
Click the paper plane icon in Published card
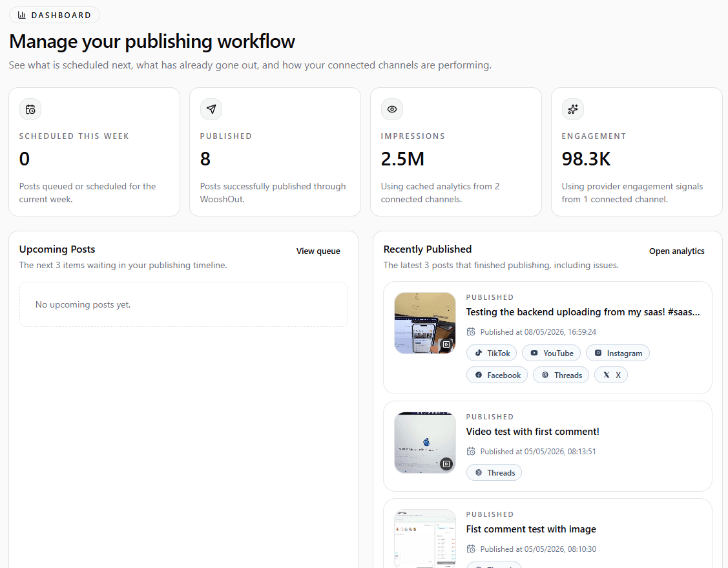pos(211,109)
